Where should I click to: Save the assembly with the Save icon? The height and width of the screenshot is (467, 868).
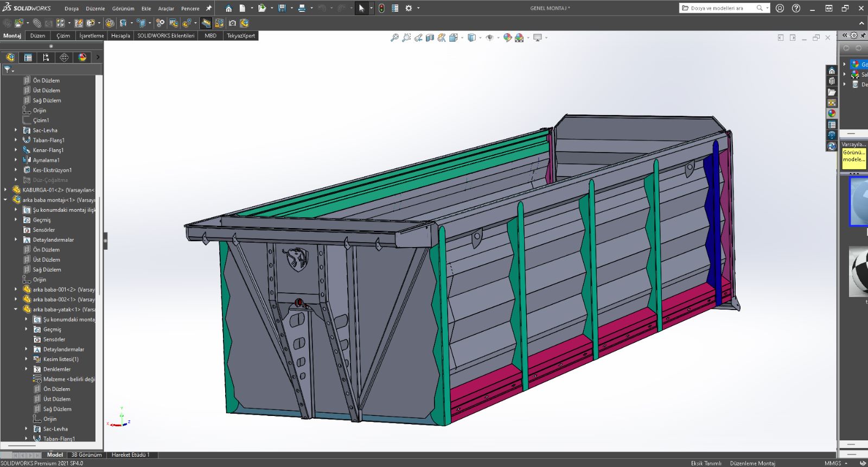[282, 8]
